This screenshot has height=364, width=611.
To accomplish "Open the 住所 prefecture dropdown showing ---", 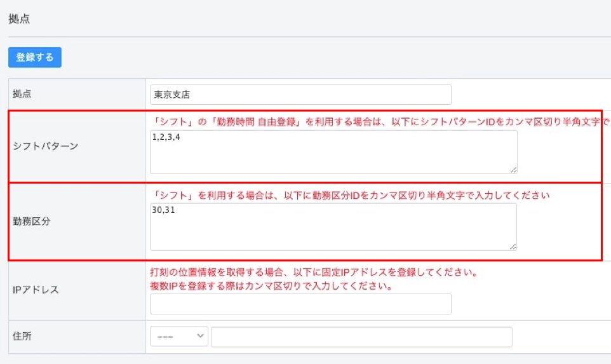I will pos(178,337).
